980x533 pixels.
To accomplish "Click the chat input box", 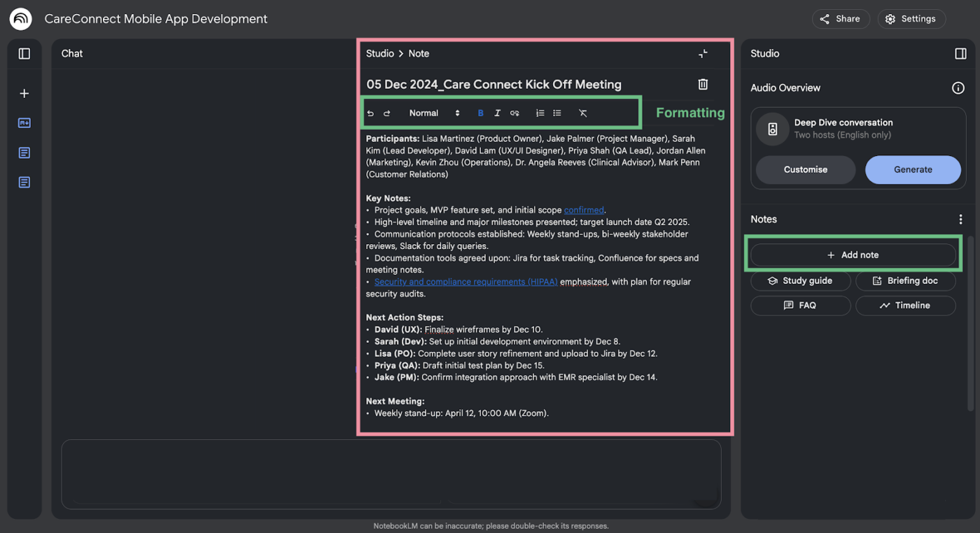I will 391,474.
